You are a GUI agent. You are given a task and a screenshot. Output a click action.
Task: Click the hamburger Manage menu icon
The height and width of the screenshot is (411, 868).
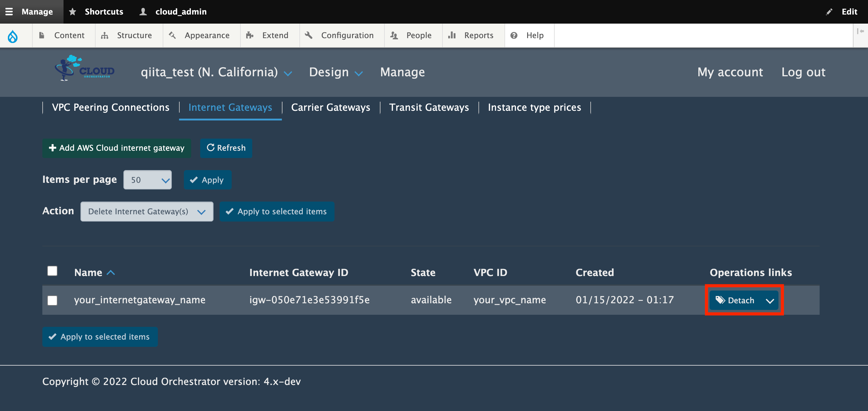point(9,12)
